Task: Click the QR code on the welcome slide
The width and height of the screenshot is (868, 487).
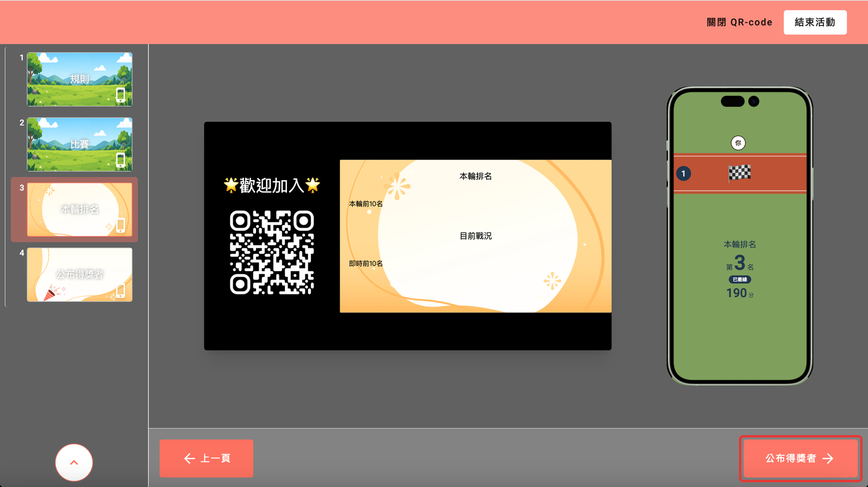Action: click(272, 253)
